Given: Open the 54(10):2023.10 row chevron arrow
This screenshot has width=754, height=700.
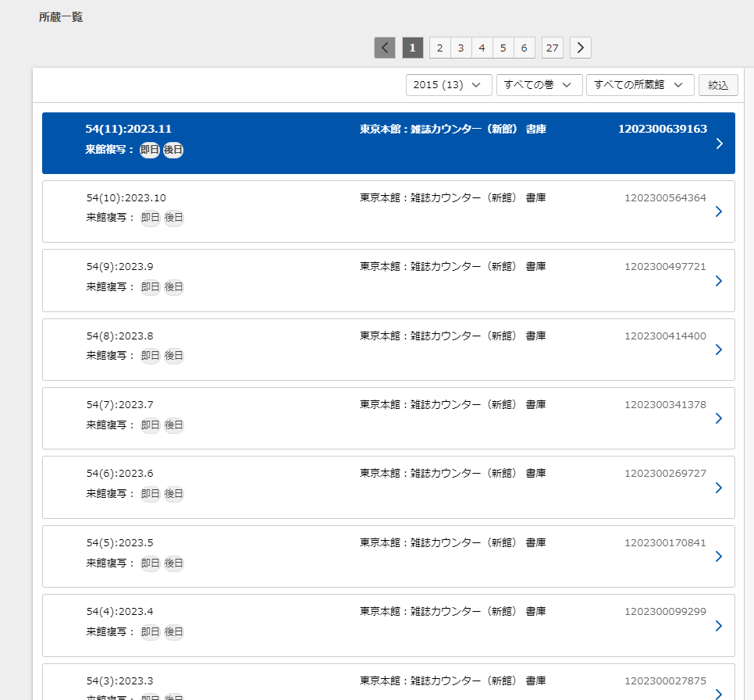Looking at the screenshot, I should tap(719, 211).
